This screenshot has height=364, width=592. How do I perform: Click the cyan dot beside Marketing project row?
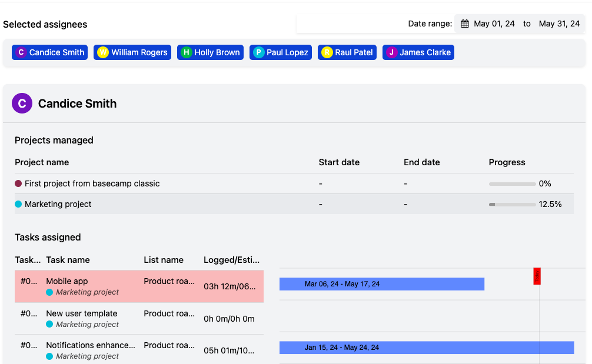(x=18, y=204)
